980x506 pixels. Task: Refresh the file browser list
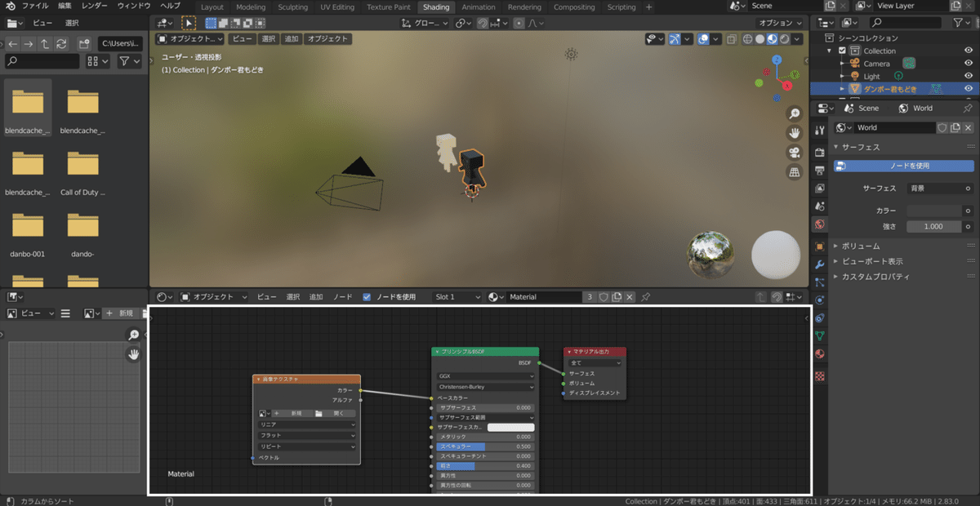pos(61,42)
